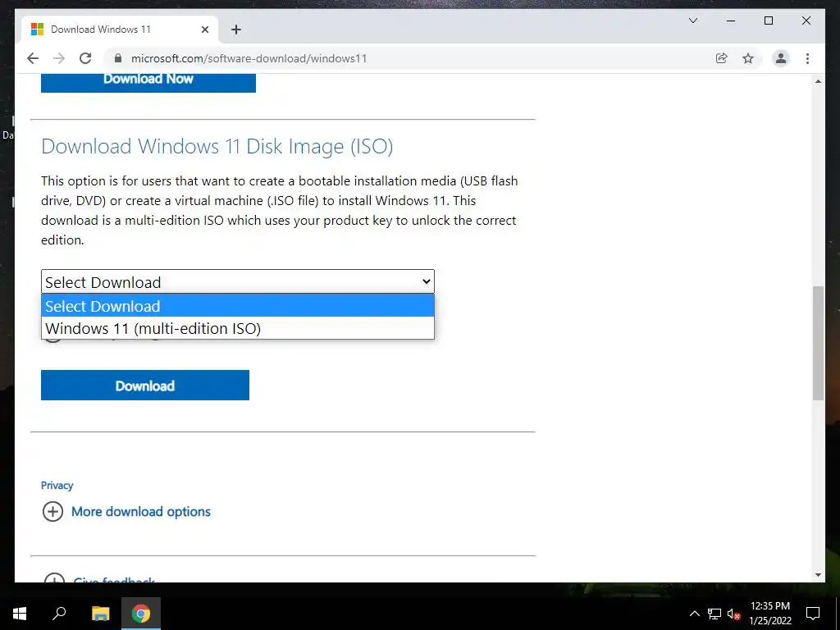Open the Windows Start menu
840x630 pixels.
pyautogui.click(x=20, y=614)
